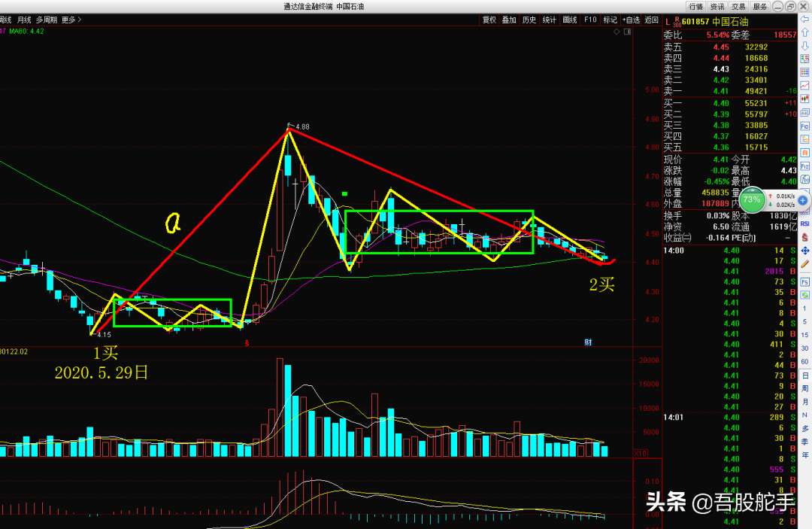Click the 统计 button

550,20
